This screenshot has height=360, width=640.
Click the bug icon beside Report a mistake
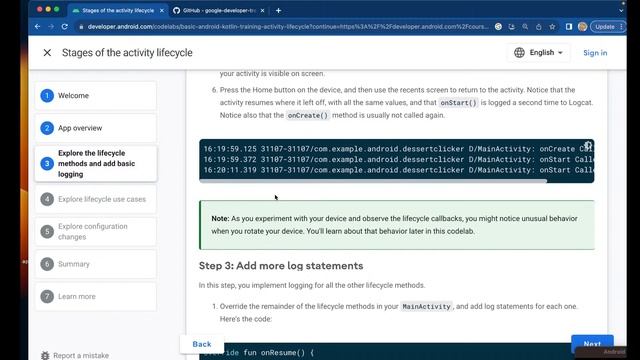(45, 356)
